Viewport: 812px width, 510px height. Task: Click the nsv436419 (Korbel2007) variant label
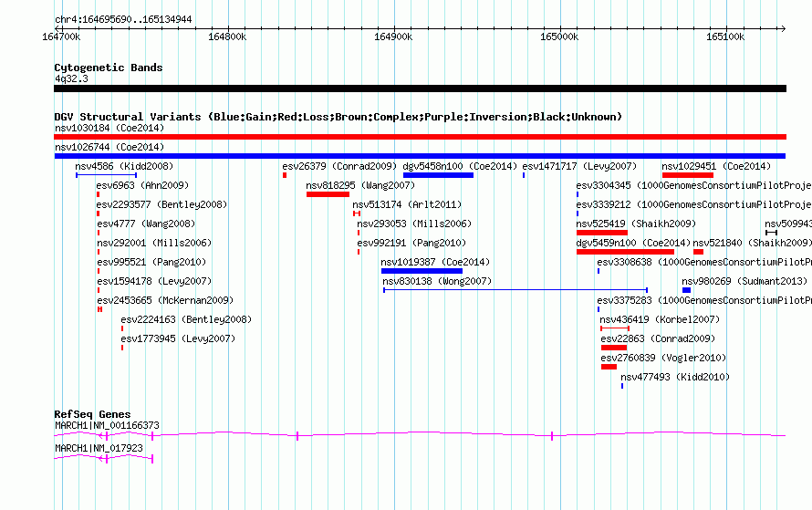[660, 319]
